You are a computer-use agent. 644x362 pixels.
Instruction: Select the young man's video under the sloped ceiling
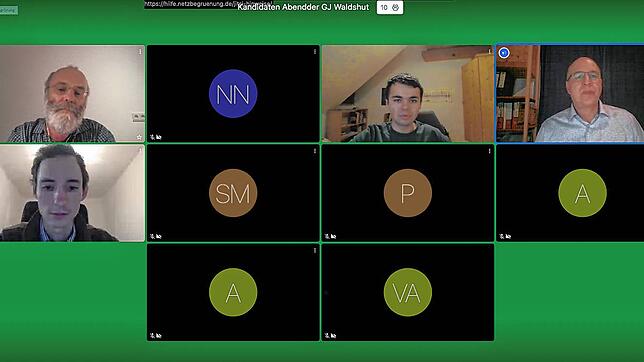408,94
